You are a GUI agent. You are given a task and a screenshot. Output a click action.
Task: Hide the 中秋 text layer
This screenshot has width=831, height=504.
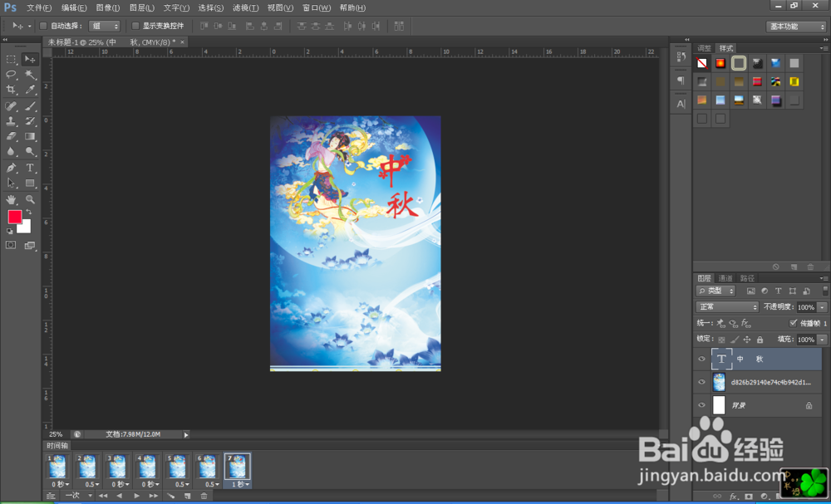[701, 359]
